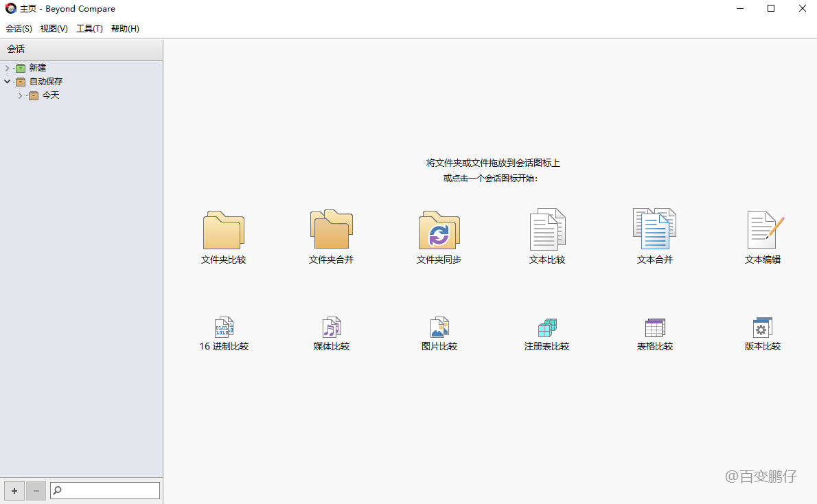Open the 文件夹比较 folder compare session icon
This screenshot has height=504, width=817.
point(224,230)
